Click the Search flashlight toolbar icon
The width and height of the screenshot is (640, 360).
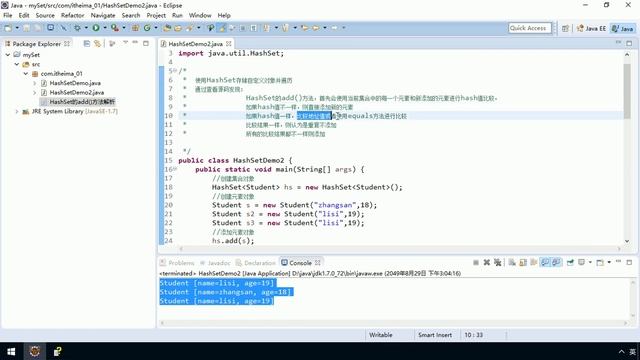(189, 28)
